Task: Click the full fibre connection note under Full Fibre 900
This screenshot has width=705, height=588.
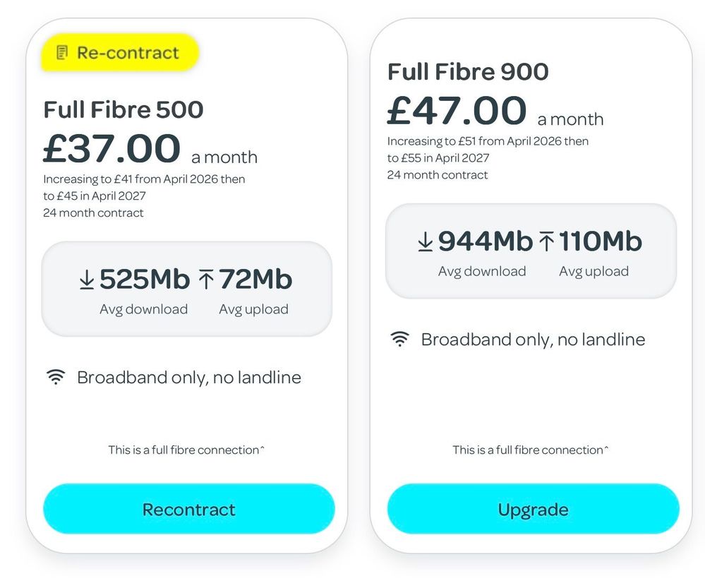Action: [x=531, y=450]
